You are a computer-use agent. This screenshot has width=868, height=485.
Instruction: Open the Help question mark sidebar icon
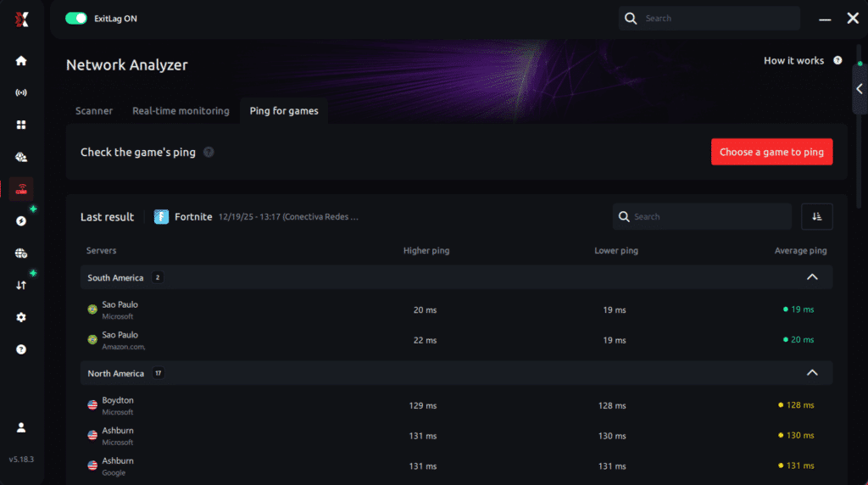tap(21, 349)
